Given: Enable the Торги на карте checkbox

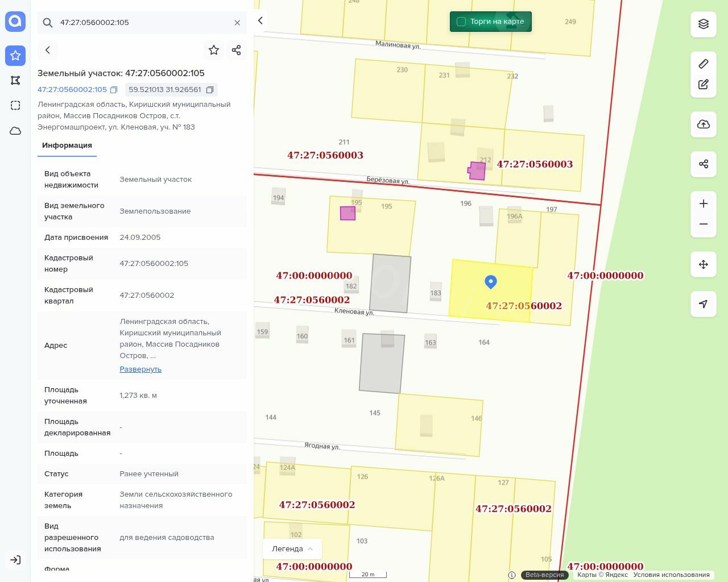Looking at the screenshot, I should pos(461,22).
